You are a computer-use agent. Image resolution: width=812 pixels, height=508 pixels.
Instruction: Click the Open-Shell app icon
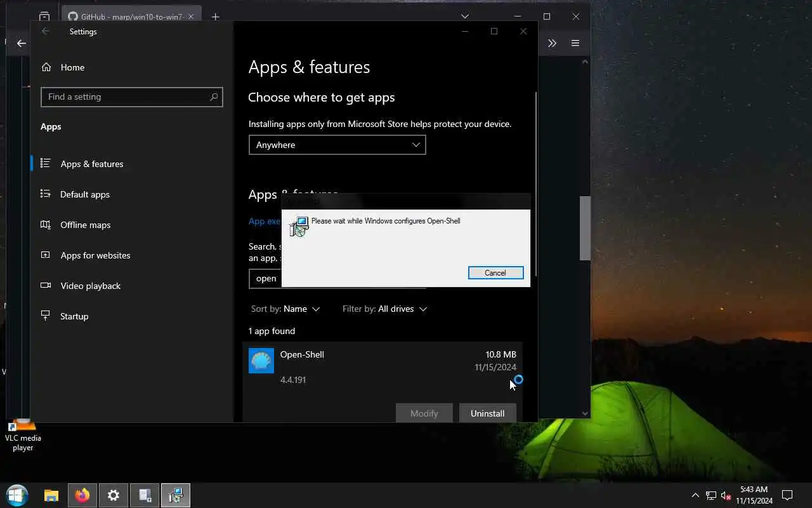(x=261, y=361)
